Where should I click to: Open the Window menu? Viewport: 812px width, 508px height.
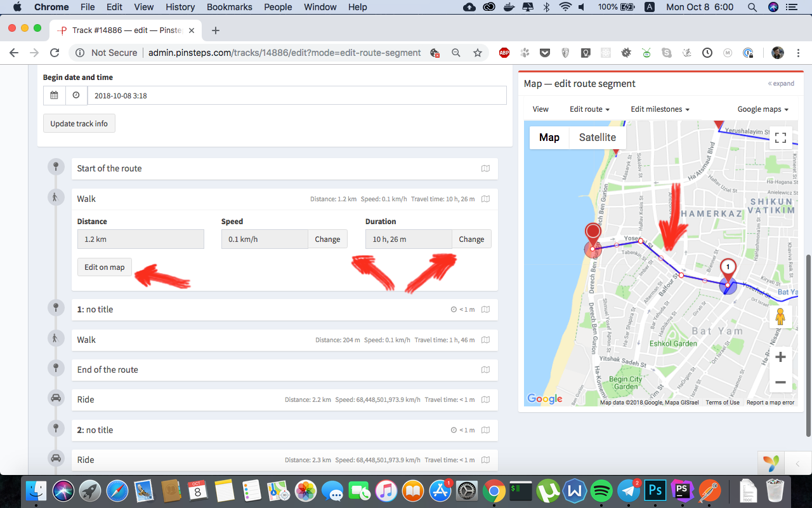click(320, 7)
